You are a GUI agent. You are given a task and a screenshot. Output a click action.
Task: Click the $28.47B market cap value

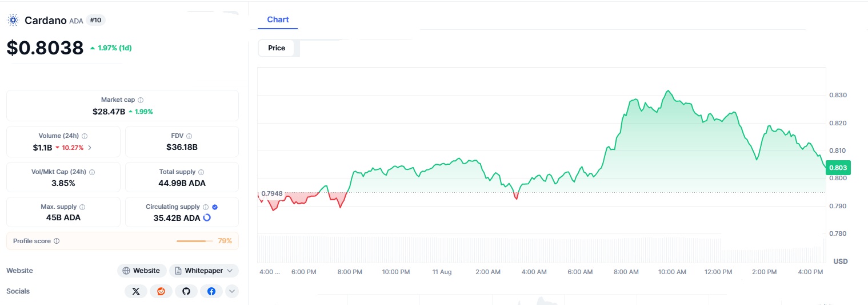pyautogui.click(x=109, y=112)
